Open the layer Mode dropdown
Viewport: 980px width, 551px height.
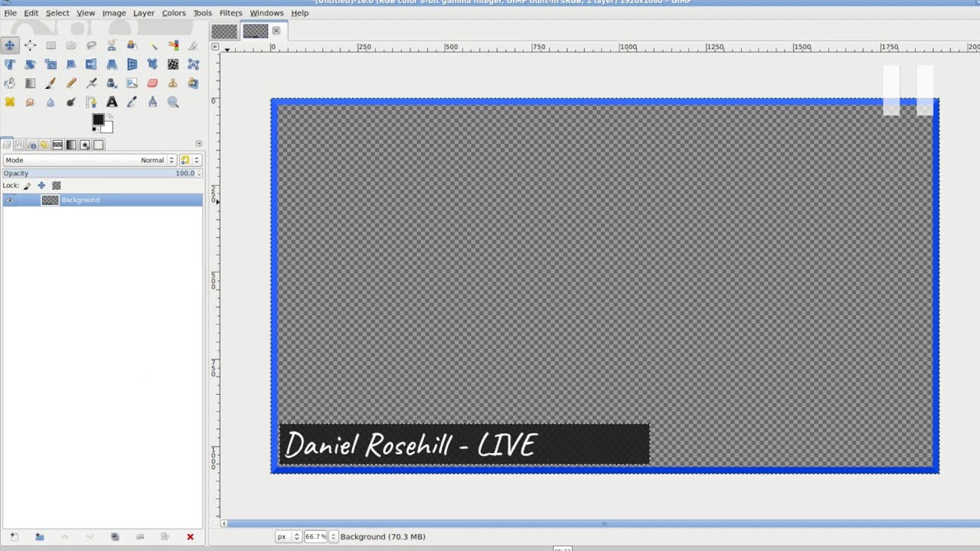[90, 160]
